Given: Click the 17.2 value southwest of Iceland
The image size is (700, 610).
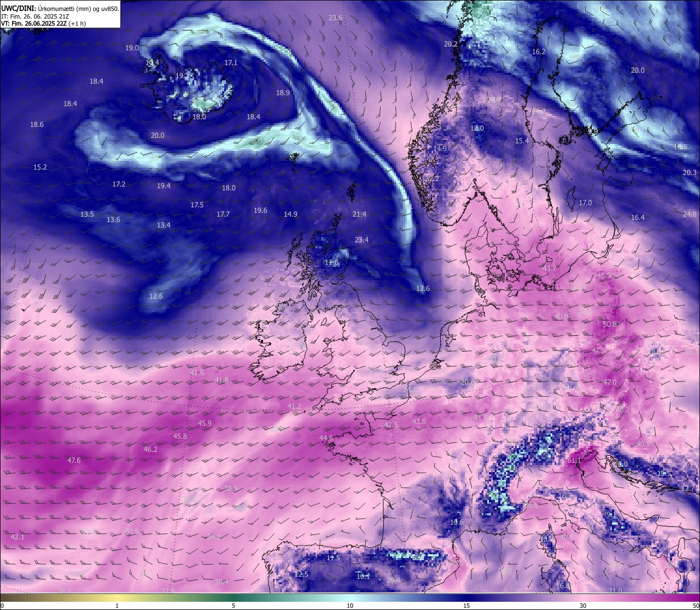Looking at the screenshot, I should coord(119,184).
